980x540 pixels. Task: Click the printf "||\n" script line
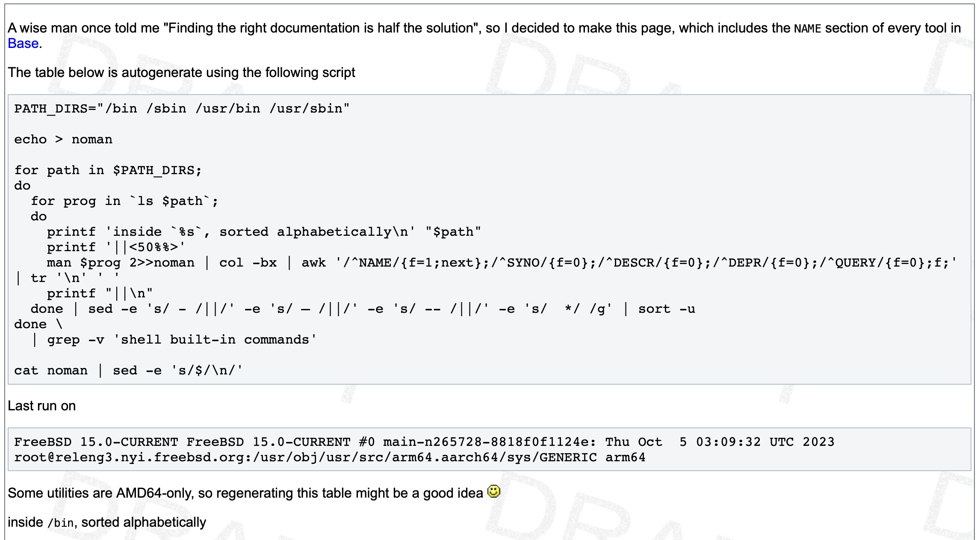point(100,294)
